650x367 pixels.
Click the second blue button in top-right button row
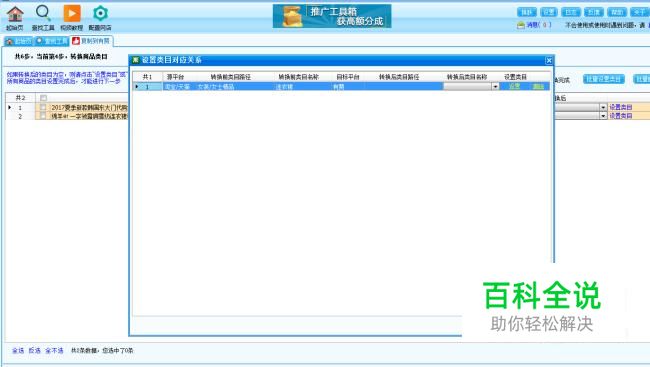click(549, 12)
